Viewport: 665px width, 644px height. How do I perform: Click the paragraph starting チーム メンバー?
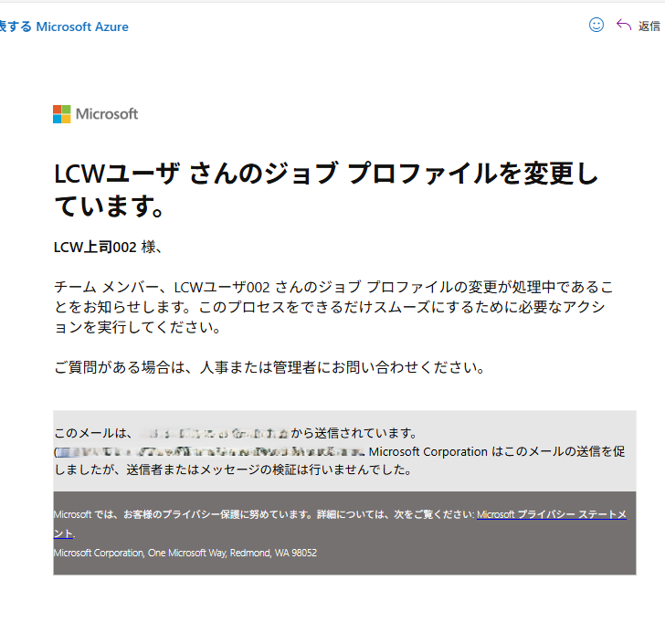[333, 307]
